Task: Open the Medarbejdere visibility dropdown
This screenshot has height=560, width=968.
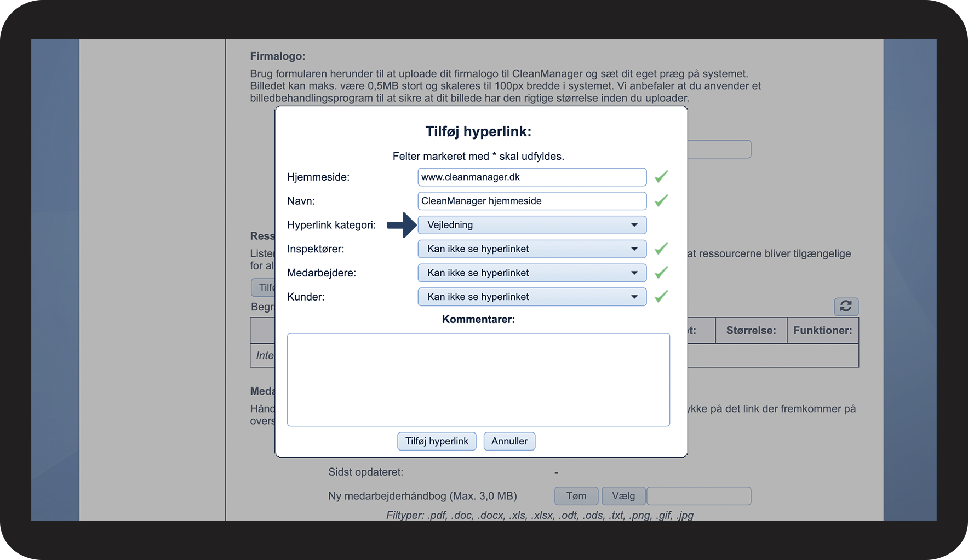Action: click(532, 273)
